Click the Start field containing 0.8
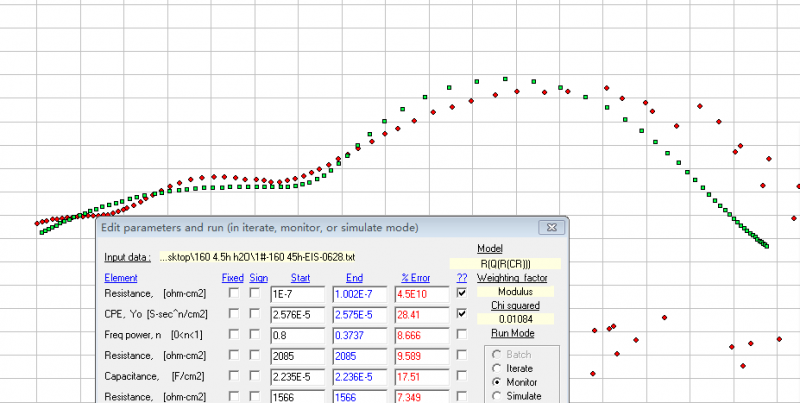Viewport: 800px width, 403px height. [297, 336]
